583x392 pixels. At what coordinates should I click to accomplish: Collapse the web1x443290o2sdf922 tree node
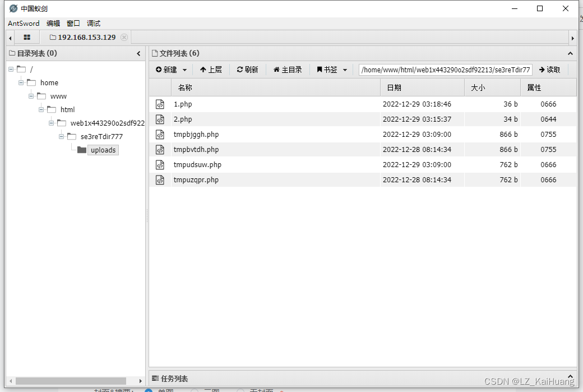point(52,123)
